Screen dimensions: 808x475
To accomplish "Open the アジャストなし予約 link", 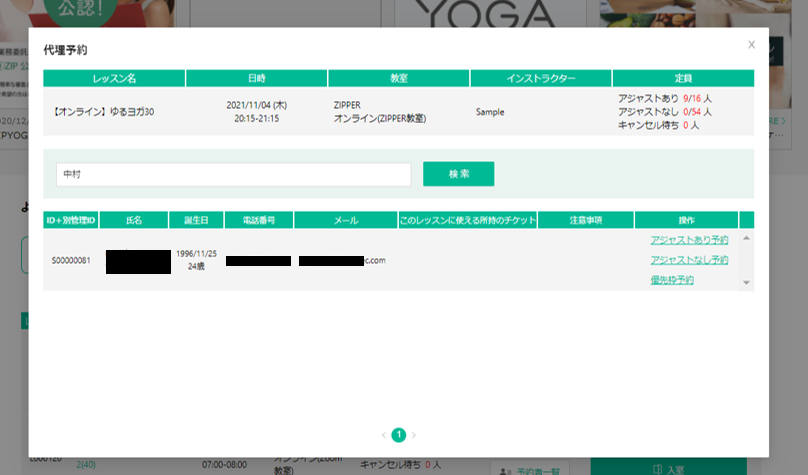I will click(x=689, y=260).
